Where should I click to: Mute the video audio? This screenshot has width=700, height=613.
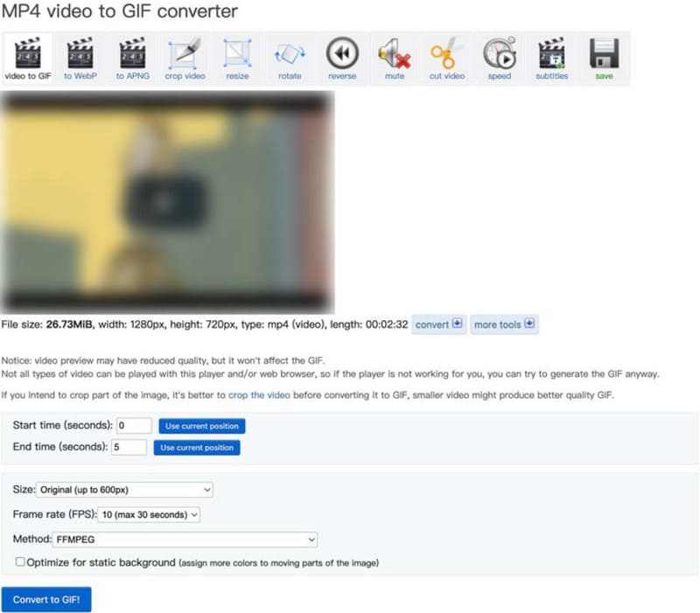[x=395, y=58]
